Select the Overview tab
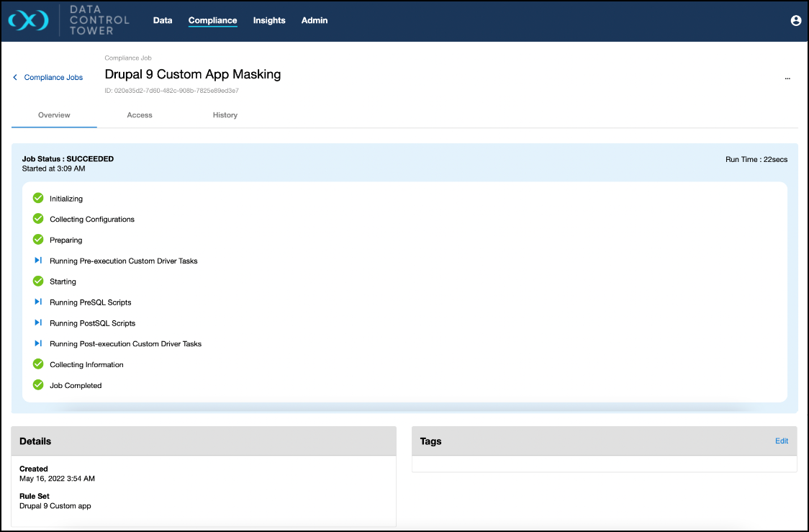The image size is (809, 532). 54,115
